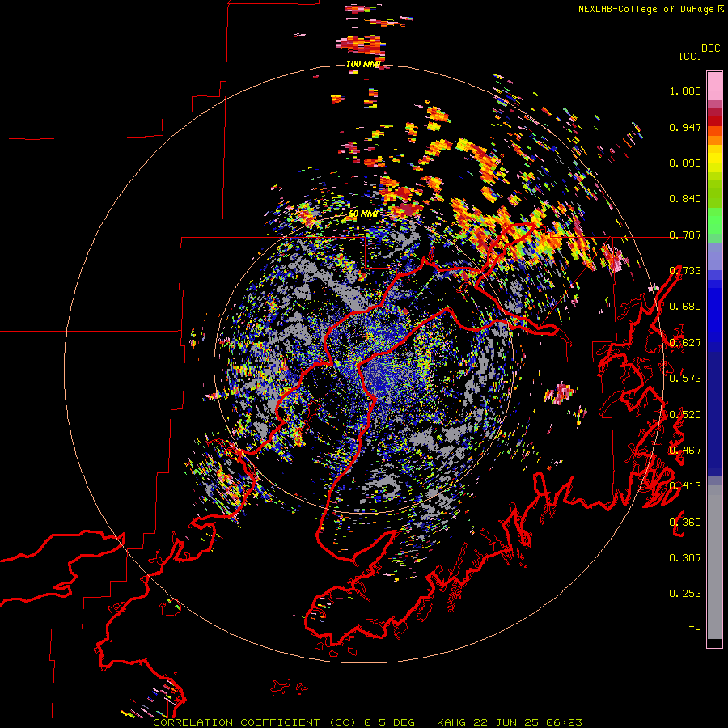728x728 pixels.
Task: Click the green color bar segment near 0.840
Action: [714, 194]
